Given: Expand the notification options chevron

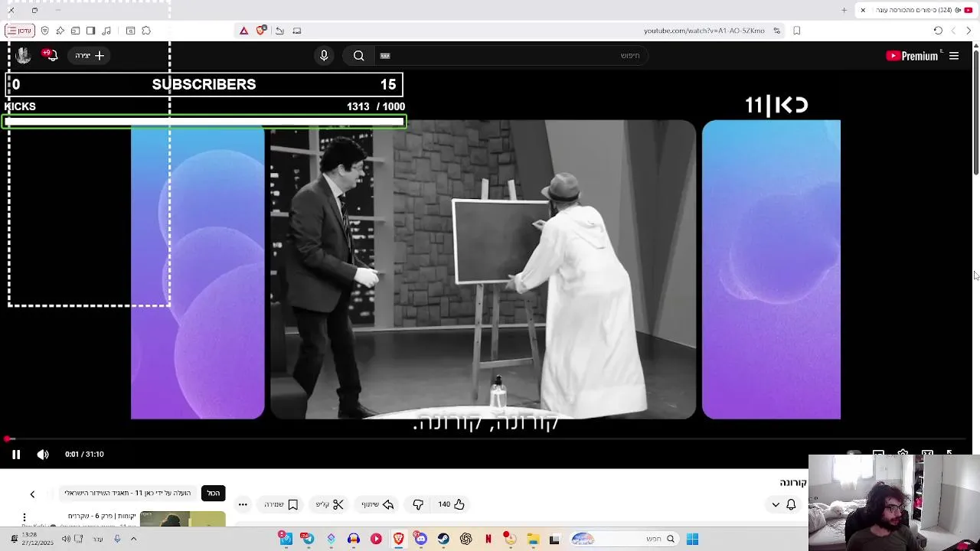Looking at the screenshot, I should coord(776,505).
